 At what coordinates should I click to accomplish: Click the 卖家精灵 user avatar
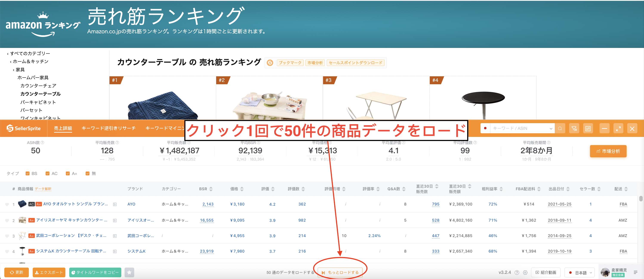(605, 272)
